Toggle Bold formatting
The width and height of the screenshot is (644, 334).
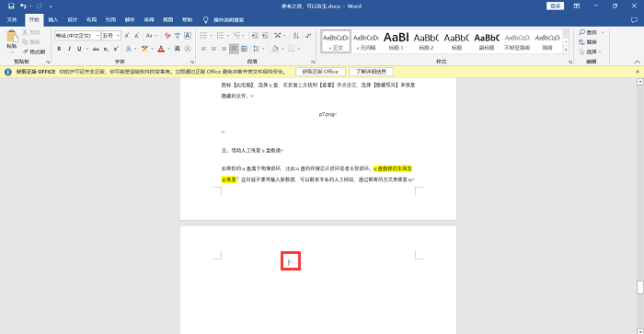coord(59,49)
